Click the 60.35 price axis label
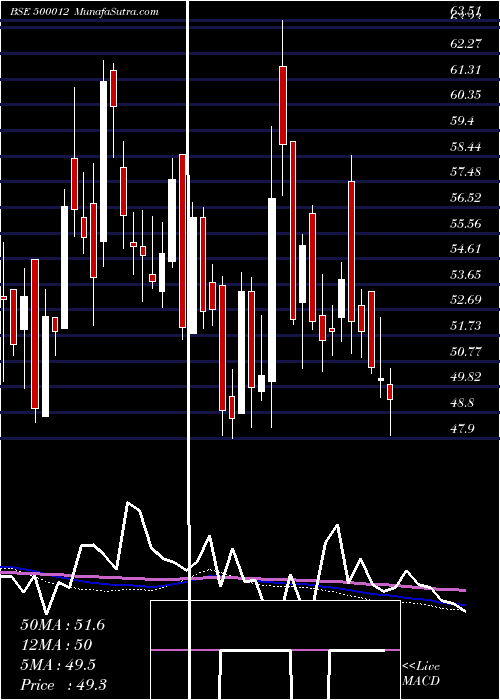This screenshot has width=500, height=700. click(466, 95)
